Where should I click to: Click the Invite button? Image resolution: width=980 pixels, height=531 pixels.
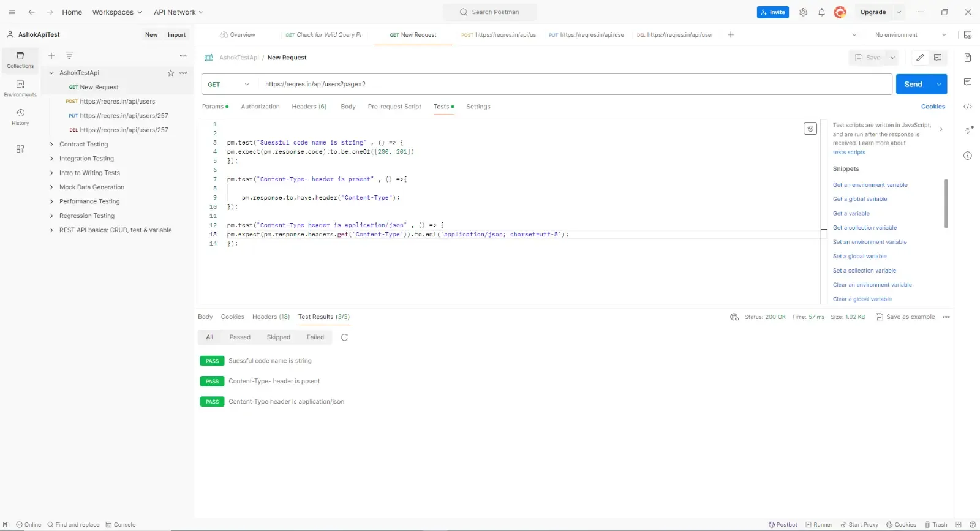click(773, 12)
